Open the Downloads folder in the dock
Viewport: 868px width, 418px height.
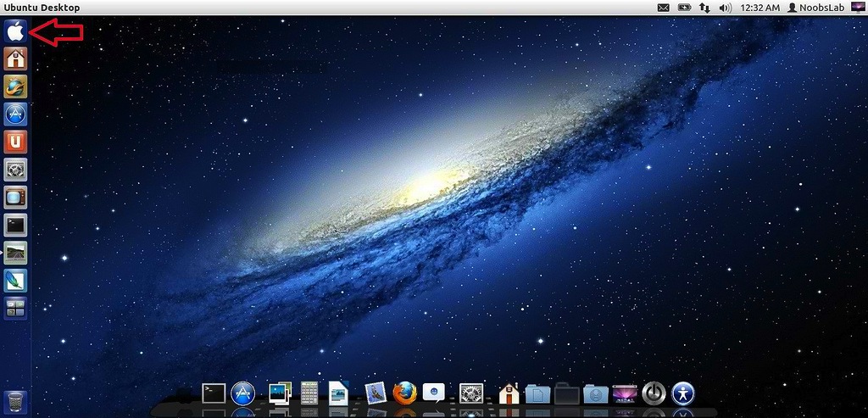(x=596, y=394)
